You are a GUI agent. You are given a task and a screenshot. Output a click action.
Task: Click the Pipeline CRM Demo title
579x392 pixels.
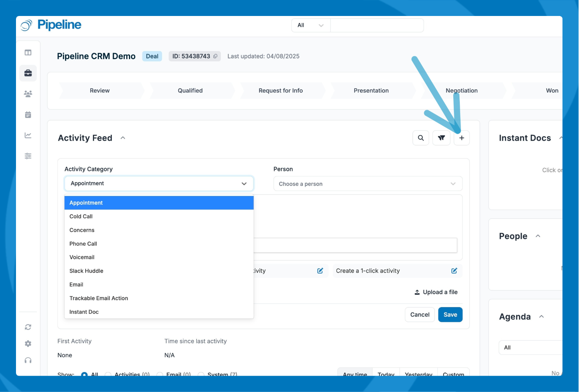pyautogui.click(x=96, y=56)
